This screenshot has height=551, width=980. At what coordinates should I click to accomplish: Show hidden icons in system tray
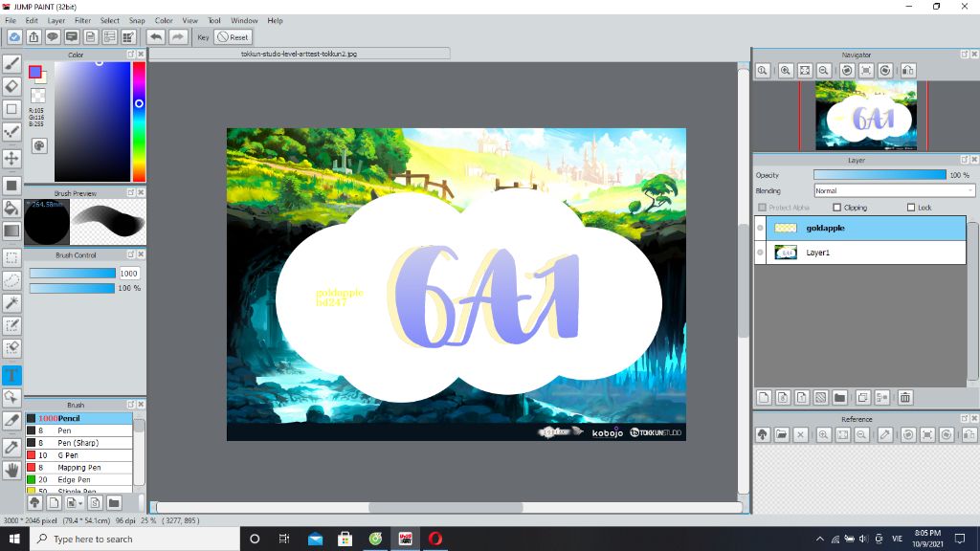[819, 539]
